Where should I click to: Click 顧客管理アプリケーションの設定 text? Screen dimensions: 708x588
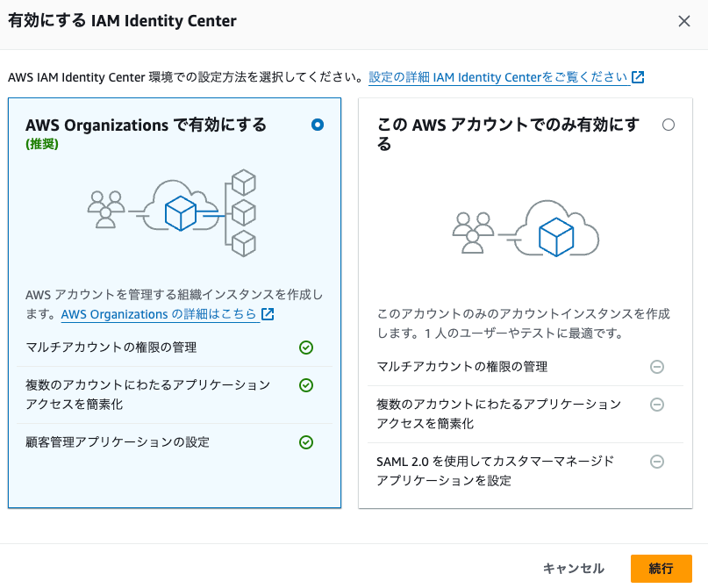tap(118, 442)
